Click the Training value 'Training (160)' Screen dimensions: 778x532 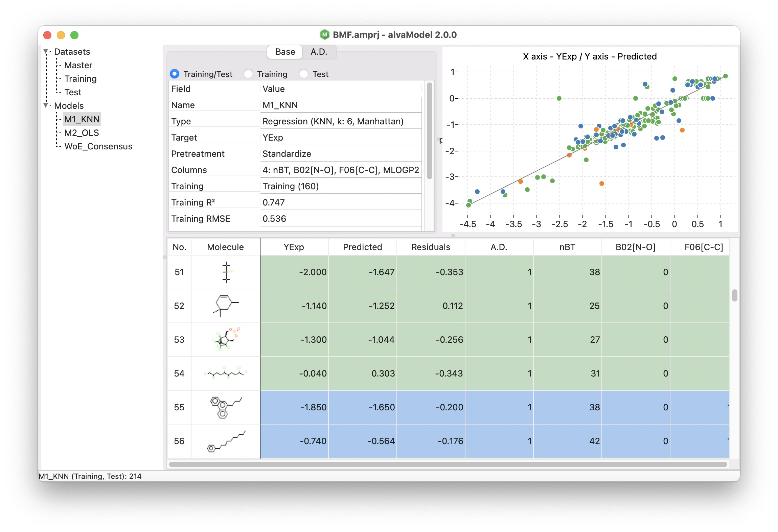341,186
